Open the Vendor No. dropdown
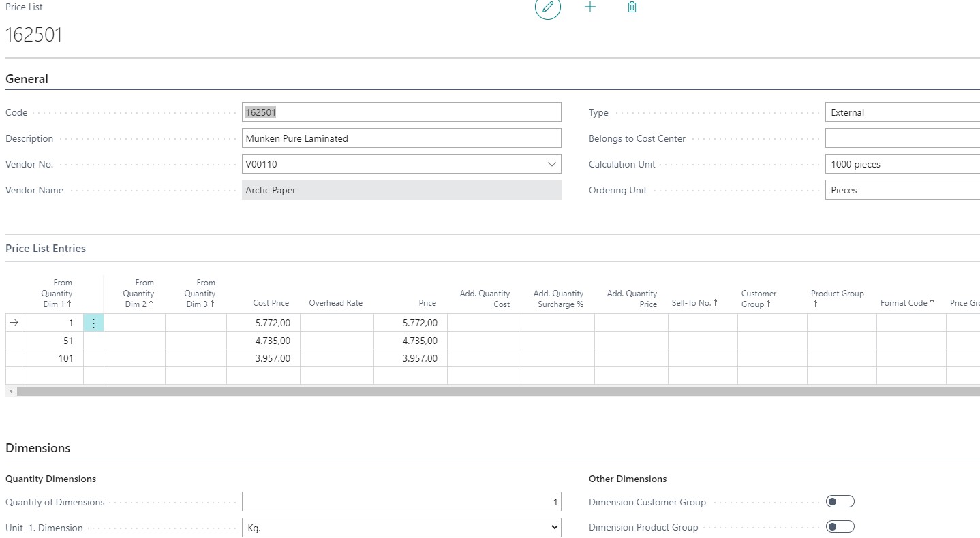This screenshot has height=538, width=980. (x=551, y=164)
